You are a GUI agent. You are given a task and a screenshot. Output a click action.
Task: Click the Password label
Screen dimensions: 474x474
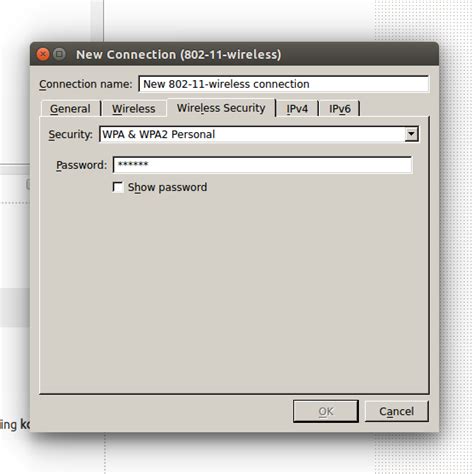click(x=82, y=165)
